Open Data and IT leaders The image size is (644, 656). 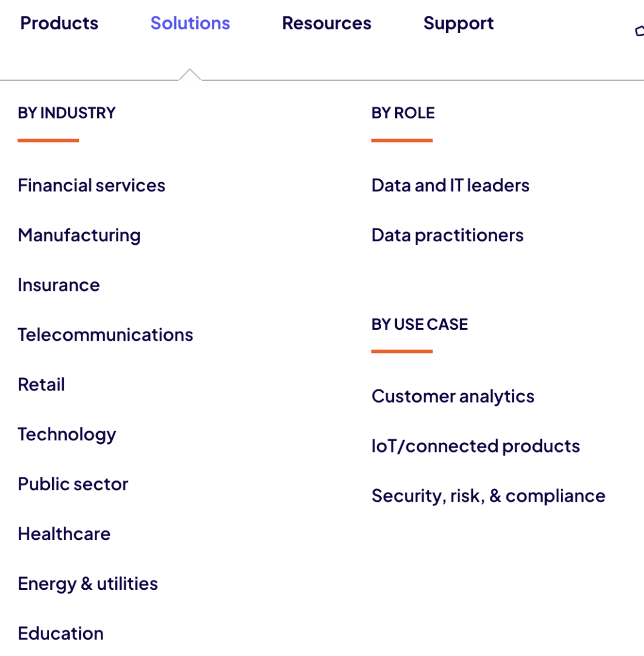[450, 185]
